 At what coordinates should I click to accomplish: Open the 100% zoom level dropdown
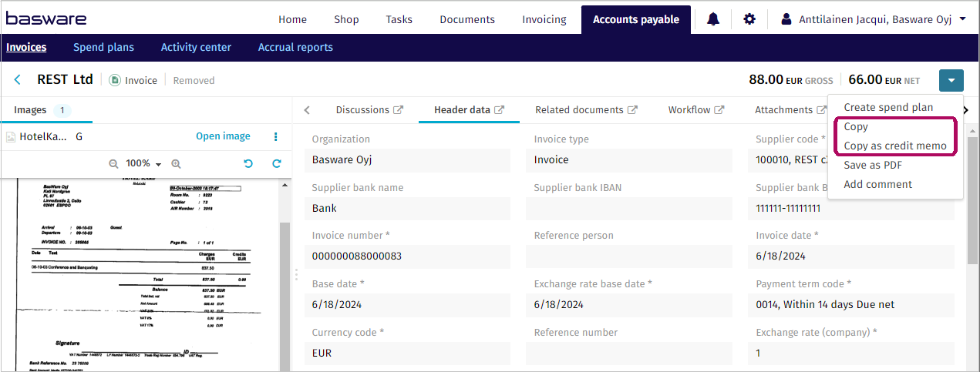click(144, 164)
